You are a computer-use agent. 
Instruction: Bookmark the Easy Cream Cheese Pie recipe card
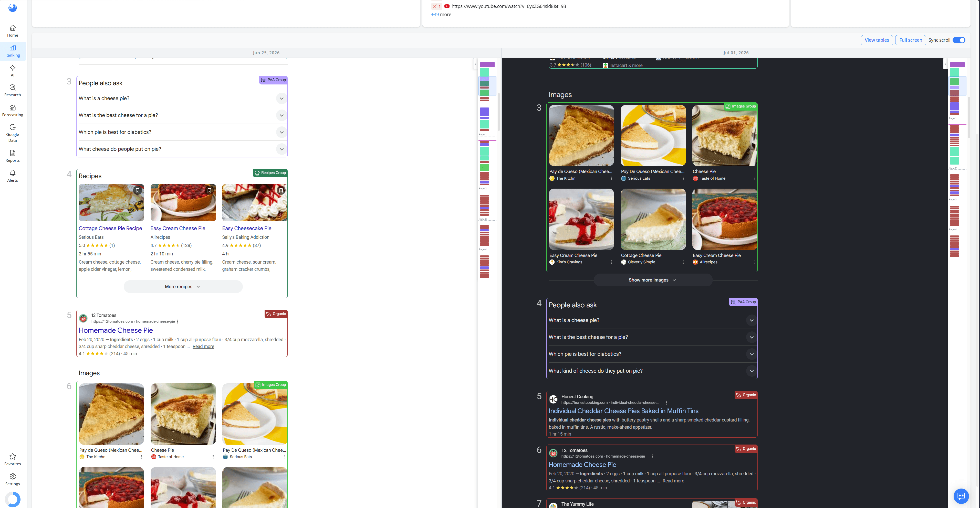[x=209, y=190]
